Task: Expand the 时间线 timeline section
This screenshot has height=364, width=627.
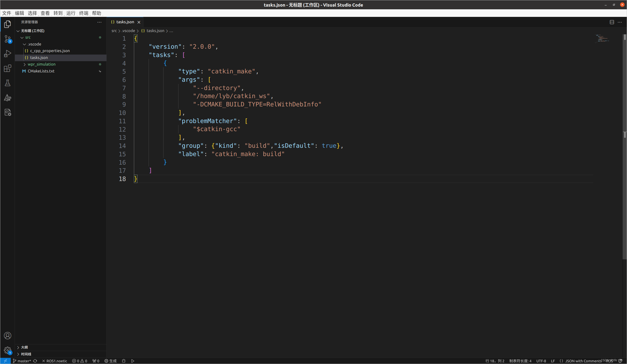Action: [61, 354]
